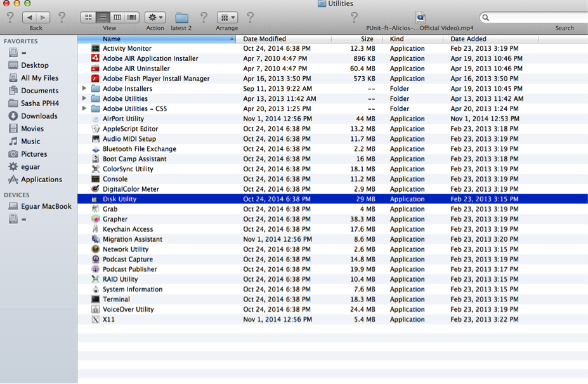Switch to icon view
The width and height of the screenshot is (588, 384).
tap(88, 17)
